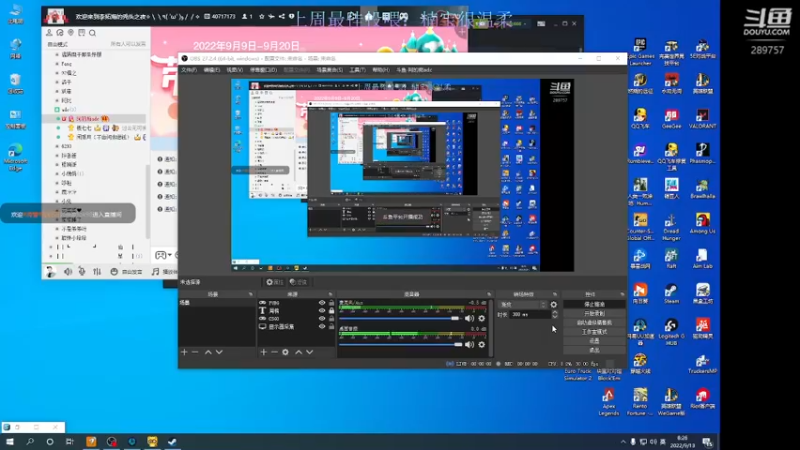Toggle lock on 显示器采集 source

[332, 327]
